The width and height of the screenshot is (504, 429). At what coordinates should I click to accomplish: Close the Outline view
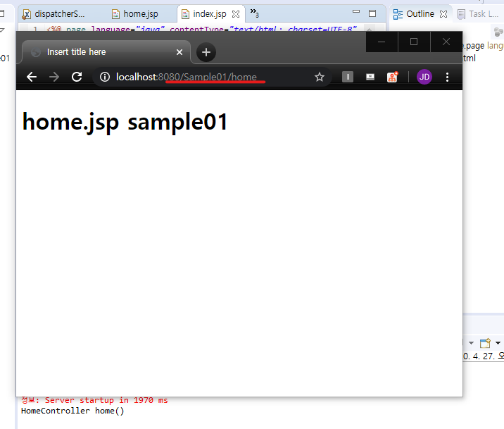tap(443, 14)
